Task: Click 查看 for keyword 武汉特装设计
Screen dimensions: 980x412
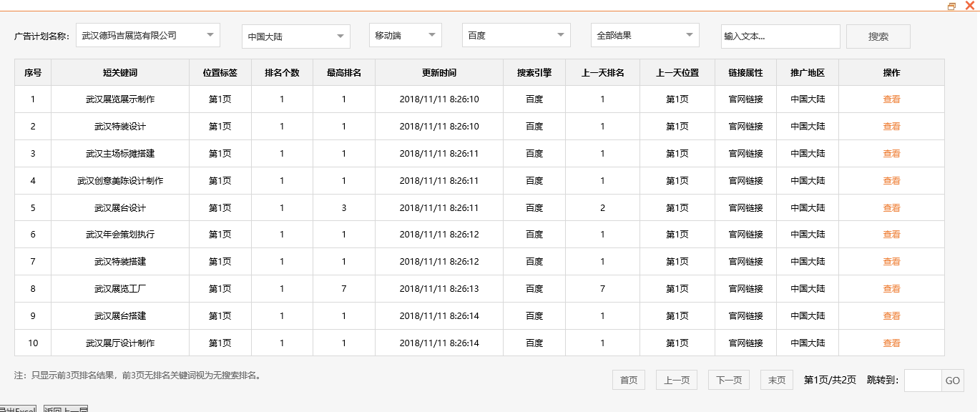Action: 892,126
